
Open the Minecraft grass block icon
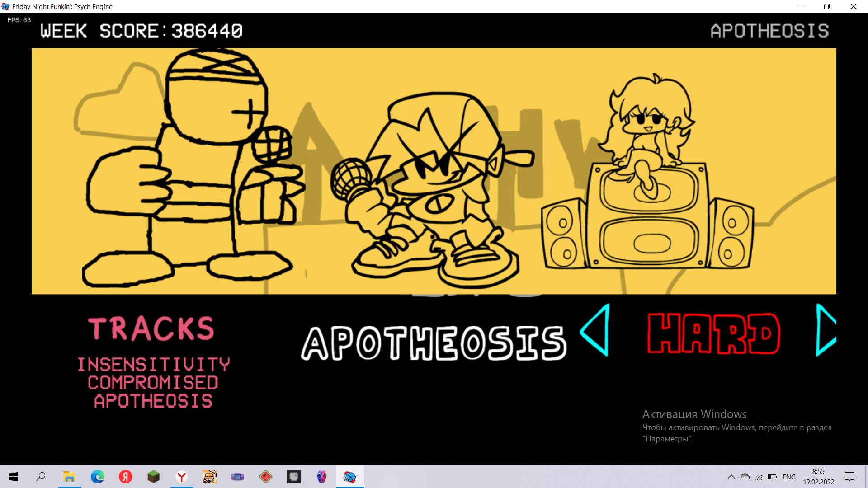click(x=154, y=477)
